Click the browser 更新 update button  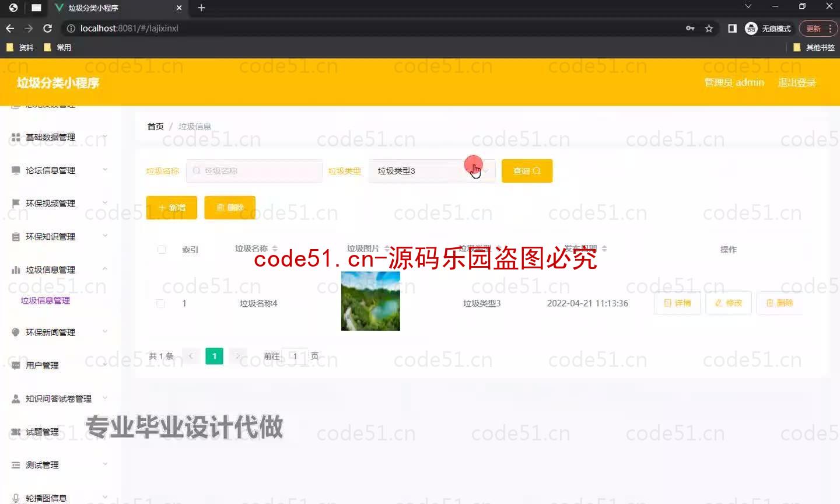click(x=818, y=28)
